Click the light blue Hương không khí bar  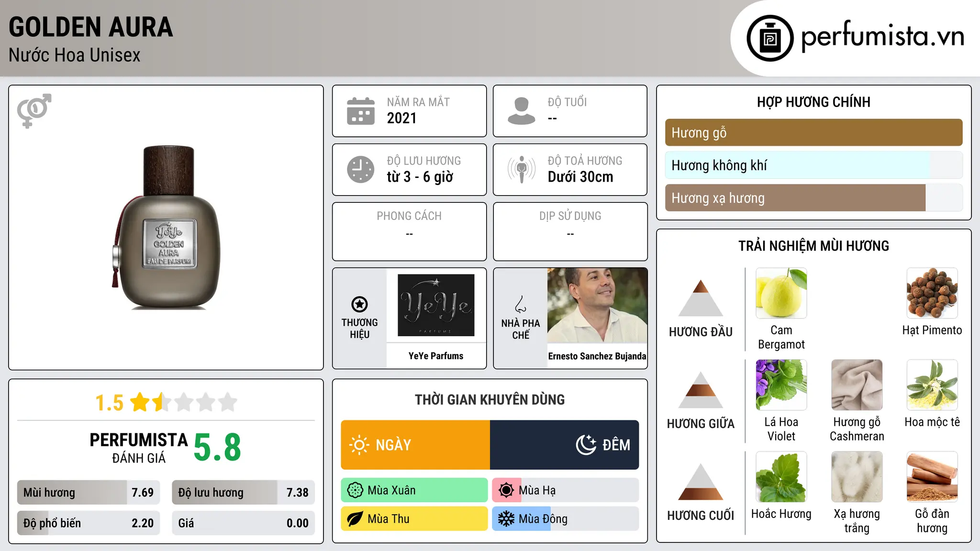[x=814, y=165]
